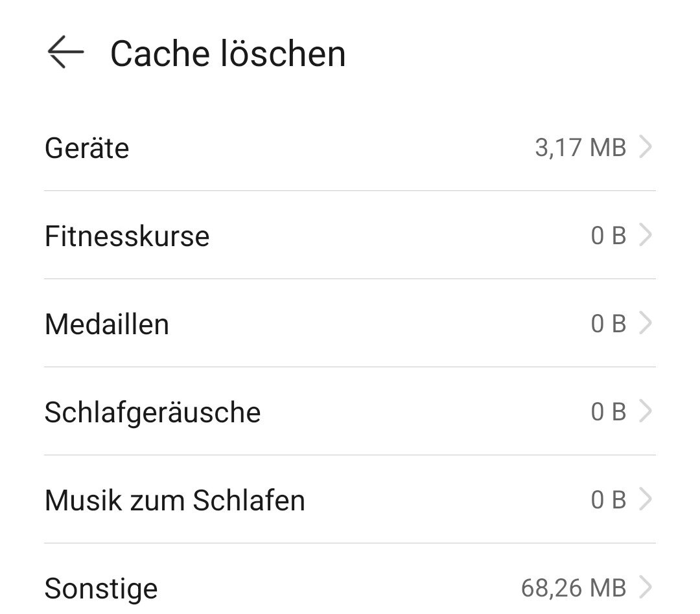Click the chevron in the Fitnesskurse row
The image size is (700, 614).
click(646, 234)
